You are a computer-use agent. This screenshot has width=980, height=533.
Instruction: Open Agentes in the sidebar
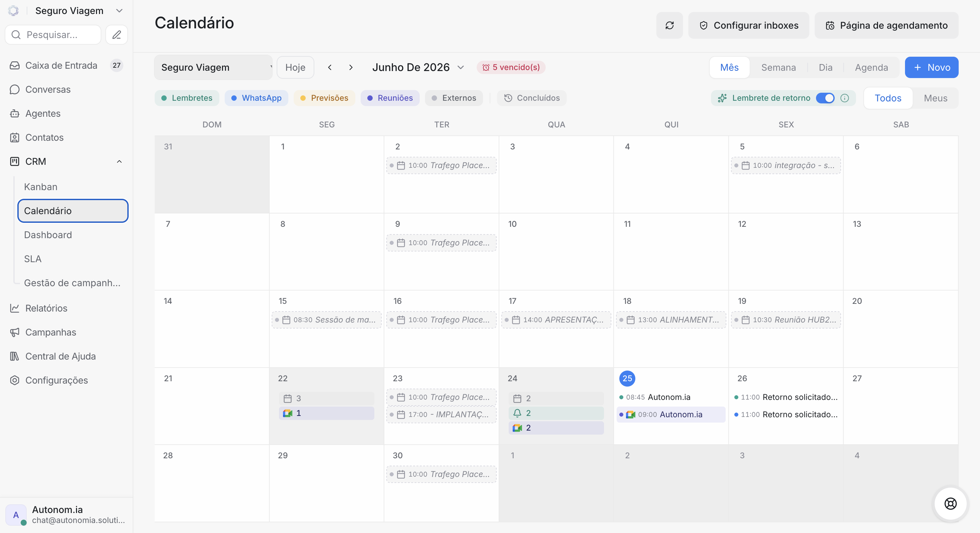(x=66, y=113)
